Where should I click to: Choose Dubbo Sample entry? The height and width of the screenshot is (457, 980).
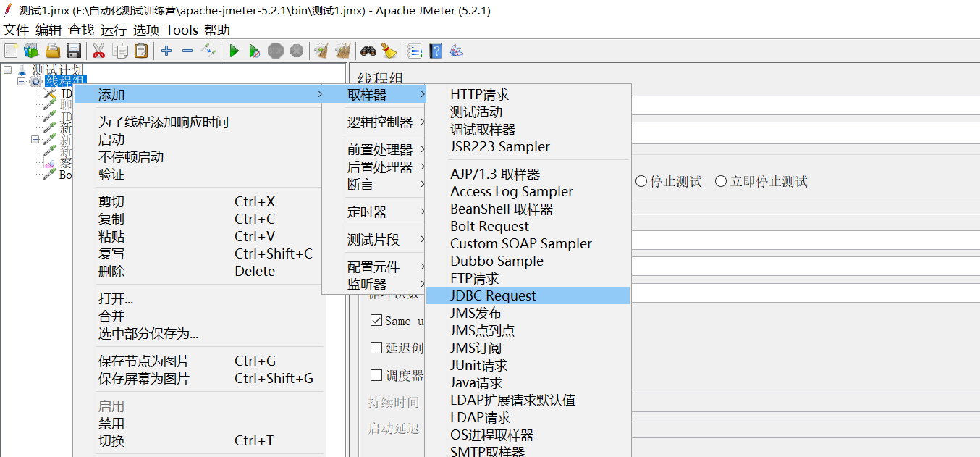click(x=528, y=261)
